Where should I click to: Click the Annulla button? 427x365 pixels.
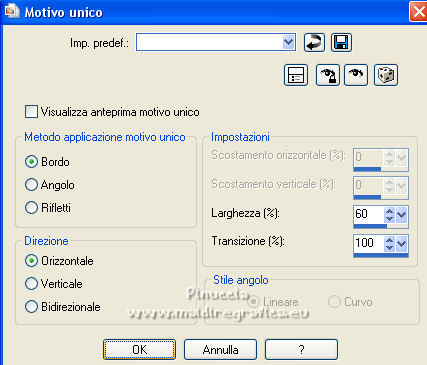coord(220,349)
